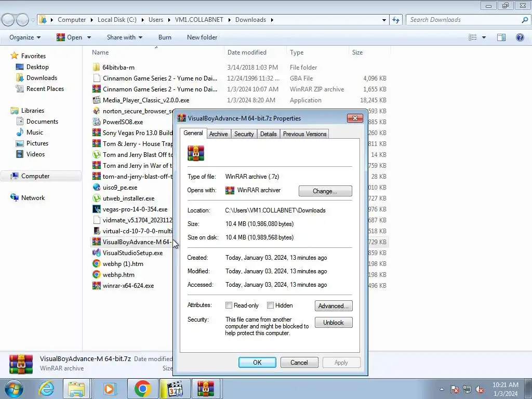Refresh the Downloads folder address bar
The image size is (532, 399).
[395, 20]
